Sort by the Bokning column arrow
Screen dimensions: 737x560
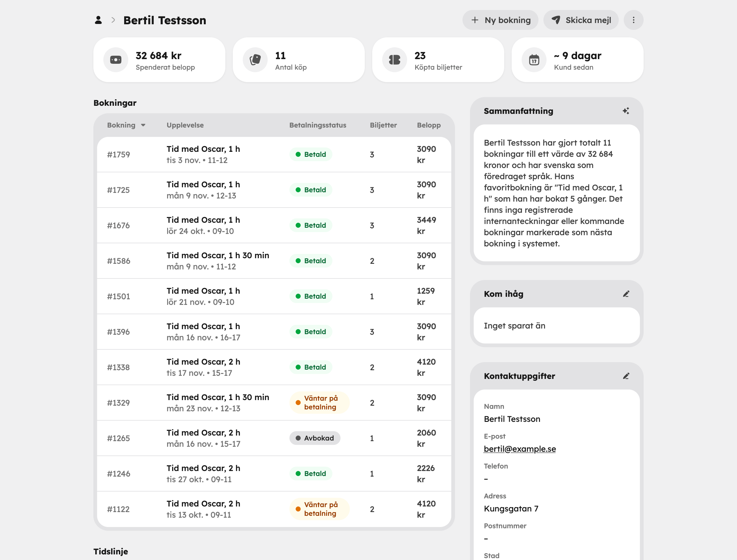pyautogui.click(x=143, y=125)
